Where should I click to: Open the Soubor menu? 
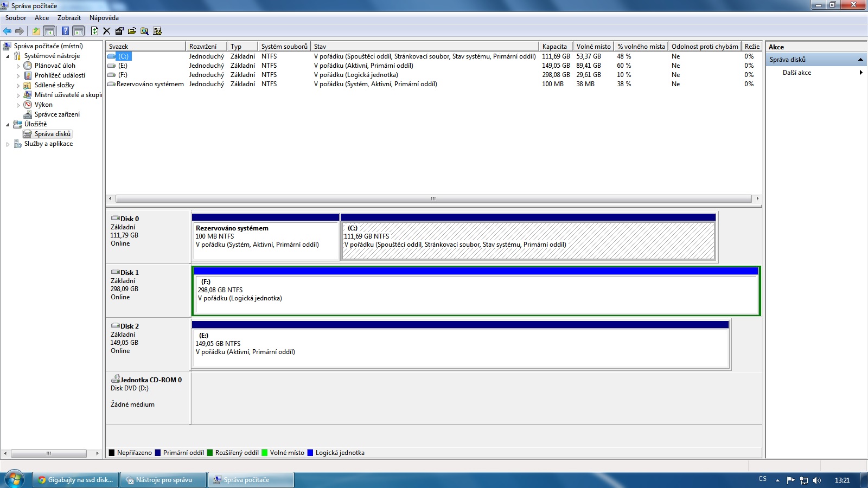click(x=16, y=18)
